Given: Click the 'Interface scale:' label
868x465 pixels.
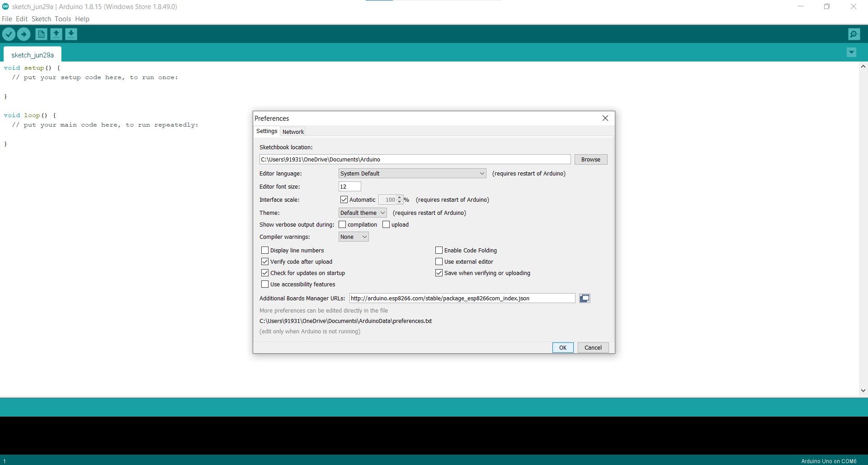Looking at the screenshot, I should pyautogui.click(x=279, y=199).
